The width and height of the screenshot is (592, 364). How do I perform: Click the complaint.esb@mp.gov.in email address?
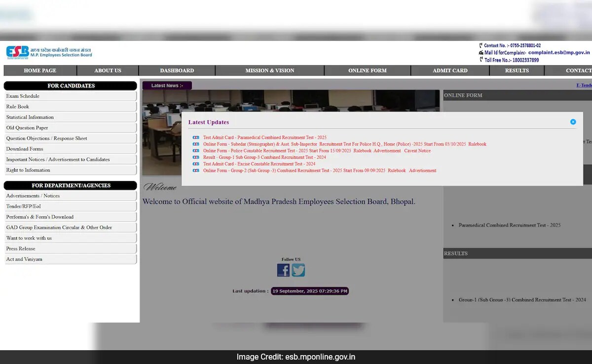click(x=559, y=52)
